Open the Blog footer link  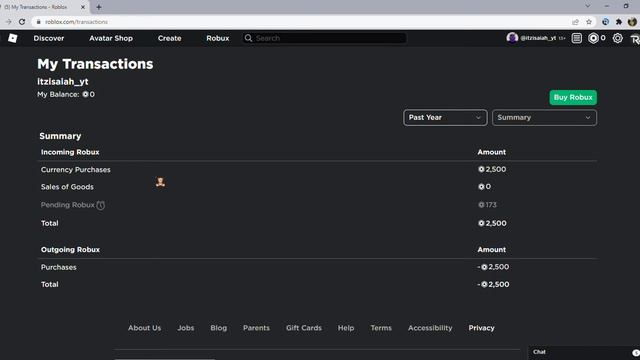pos(218,328)
